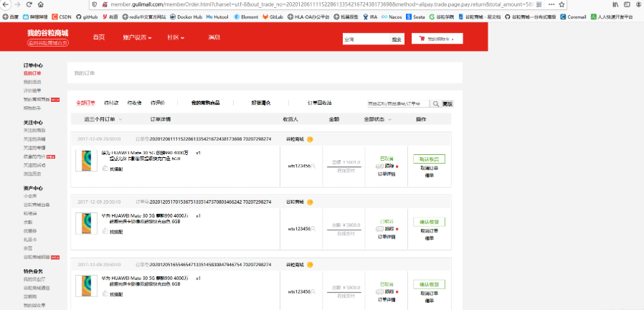Click 确认收货 on the third order
Image resolution: width=644 pixels, height=310 pixels.
coord(429,284)
